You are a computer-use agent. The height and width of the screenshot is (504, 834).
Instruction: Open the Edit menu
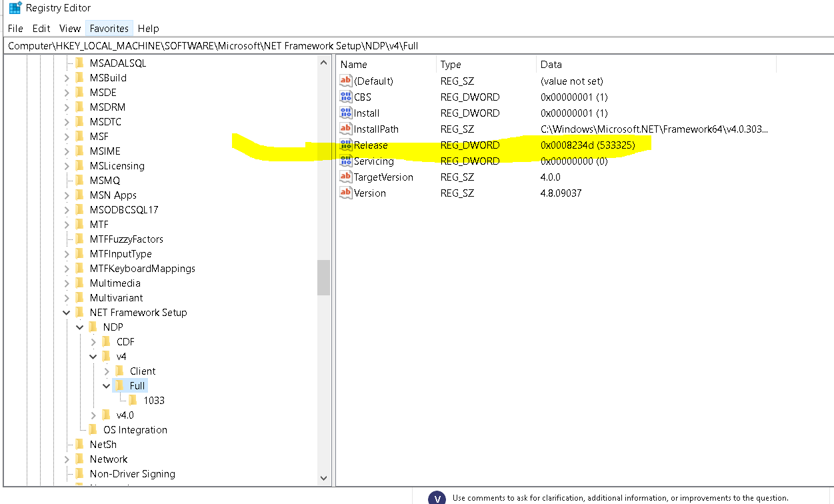coord(41,28)
